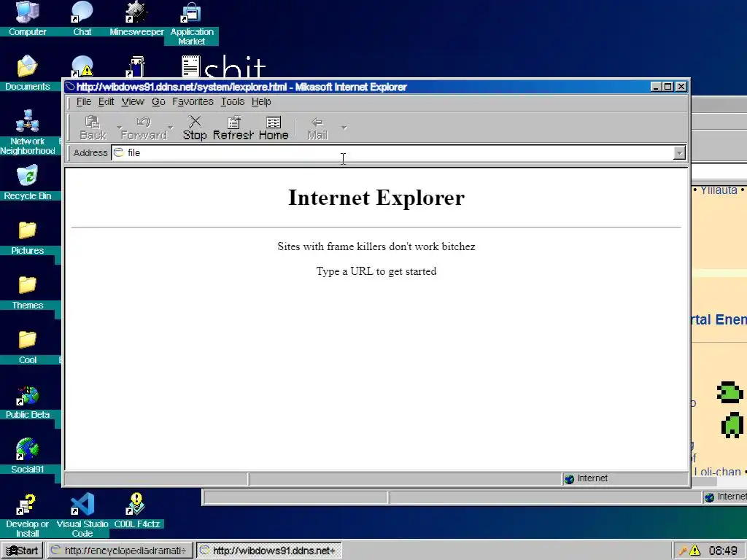Click the Mail toolbar button
The width and height of the screenshot is (747, 560).
[x=317, y=128]
